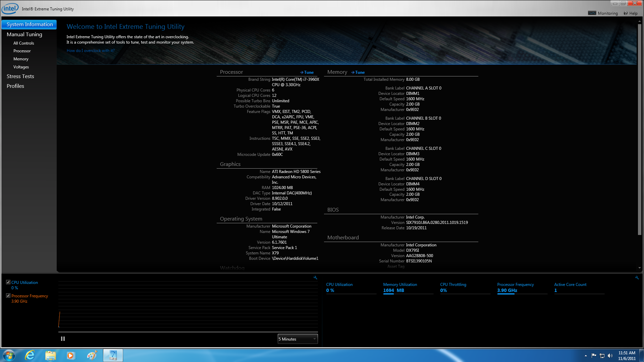
Task: Click scrollbar up arrow
Action: (x=640, y=21)
